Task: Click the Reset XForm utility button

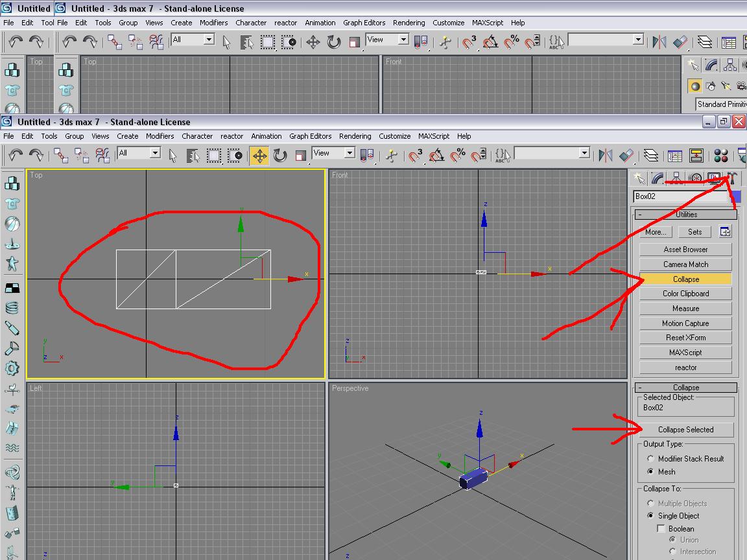Action: click(x=685, y=338)
